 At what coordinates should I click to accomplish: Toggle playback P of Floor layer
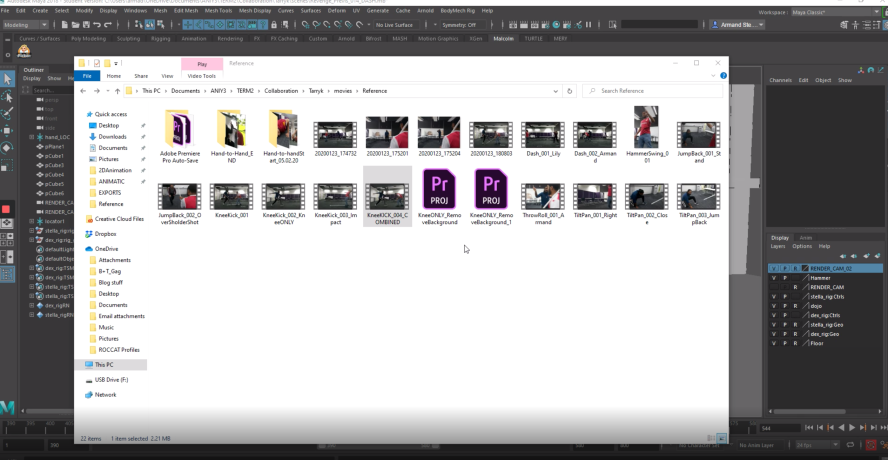coord(784,343)
